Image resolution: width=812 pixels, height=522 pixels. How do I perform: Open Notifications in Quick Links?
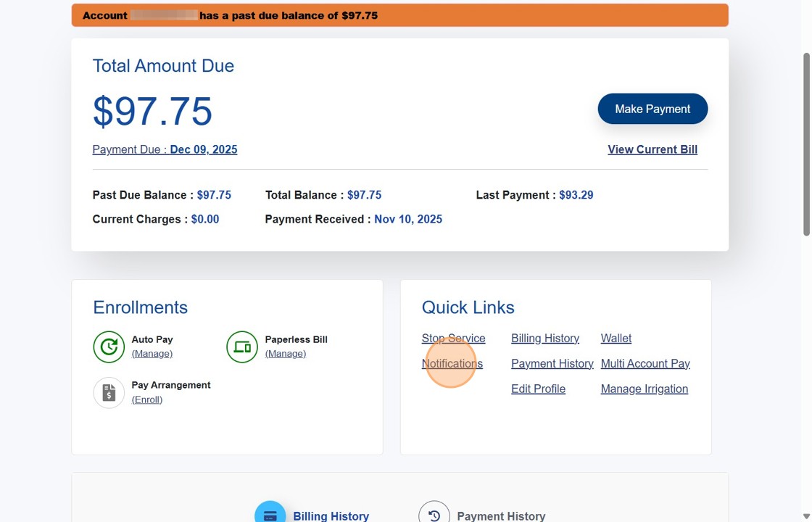coord(452,364)
